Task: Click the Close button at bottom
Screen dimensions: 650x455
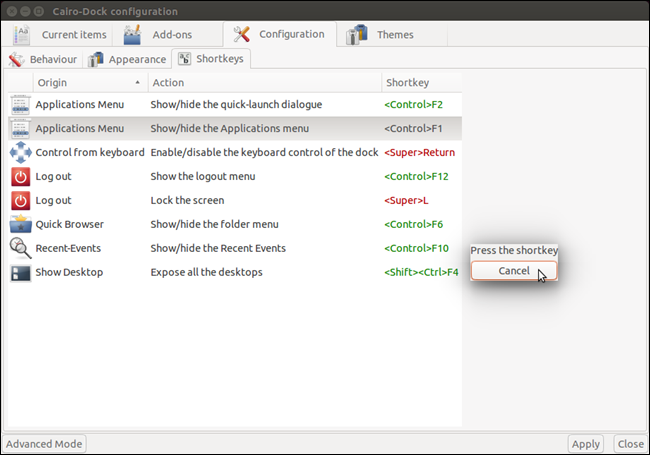Action: click(631, 444)
